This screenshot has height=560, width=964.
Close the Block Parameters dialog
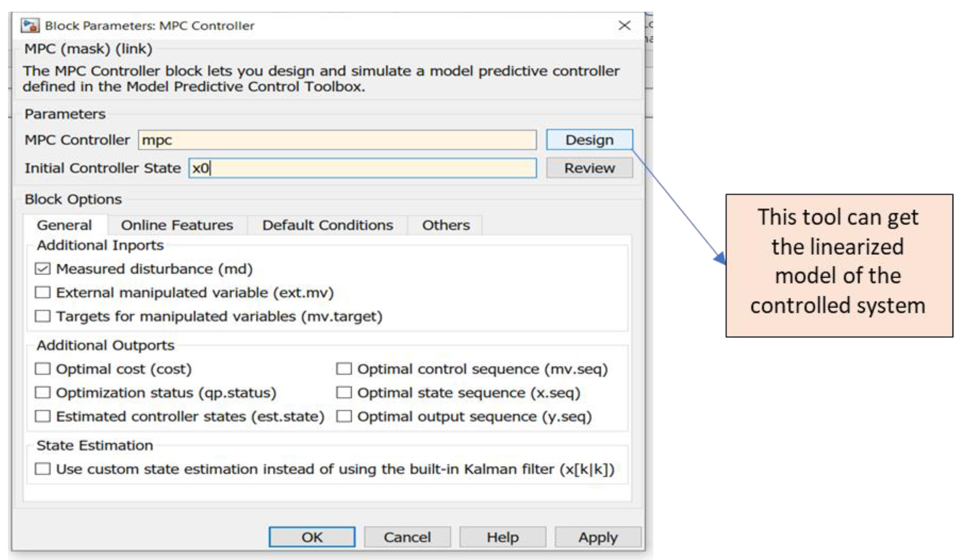(x=624, y=26)
